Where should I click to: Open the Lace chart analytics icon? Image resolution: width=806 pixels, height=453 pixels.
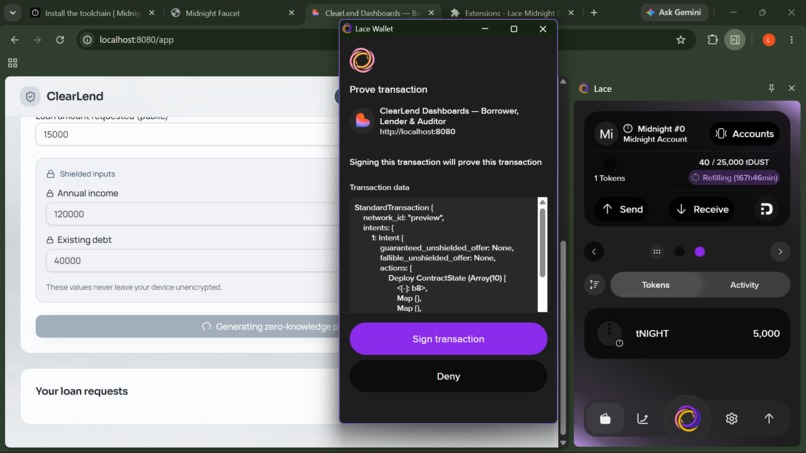click(643, 419)
